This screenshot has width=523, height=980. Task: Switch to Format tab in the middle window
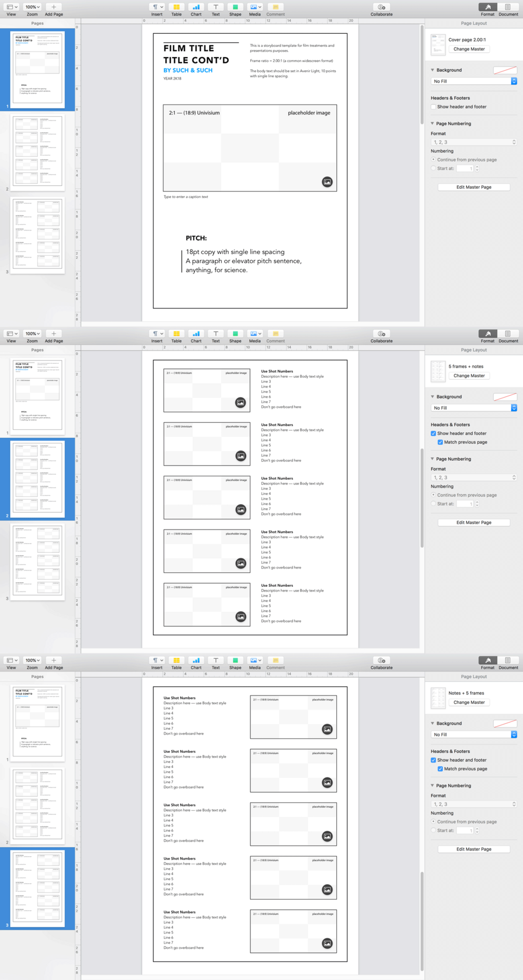pyautogui.click(x=488, y=334)
